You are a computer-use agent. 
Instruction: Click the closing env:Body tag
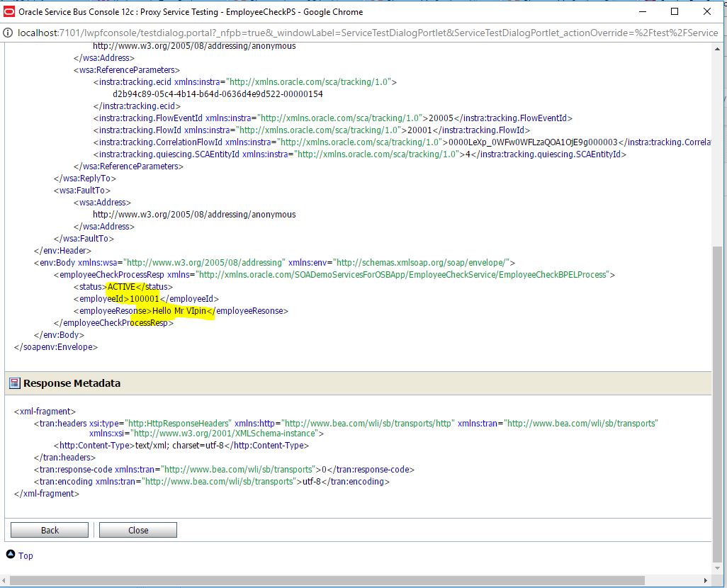pos(59,335)
